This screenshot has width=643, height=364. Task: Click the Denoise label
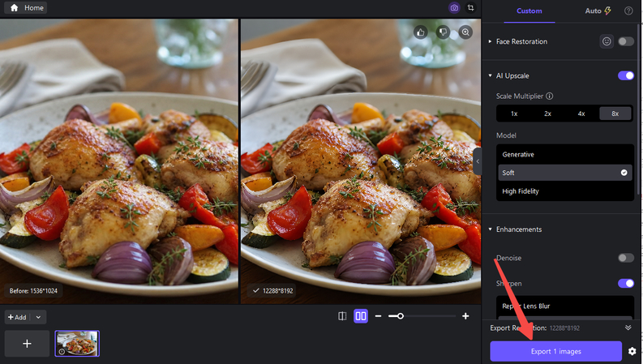509,258
